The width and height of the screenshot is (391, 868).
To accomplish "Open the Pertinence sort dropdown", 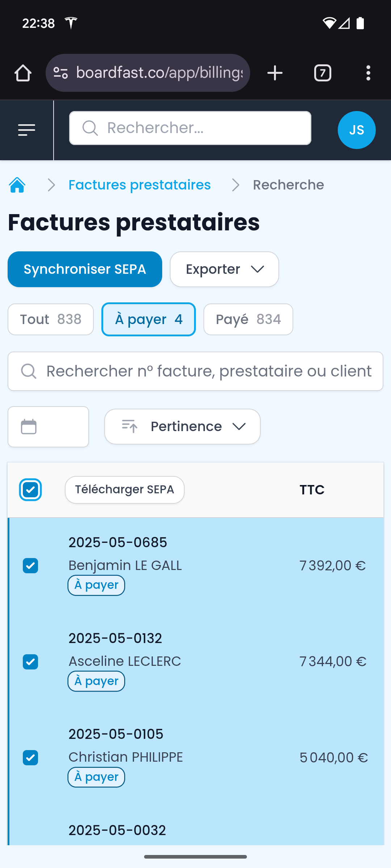I will coord(182,427).
